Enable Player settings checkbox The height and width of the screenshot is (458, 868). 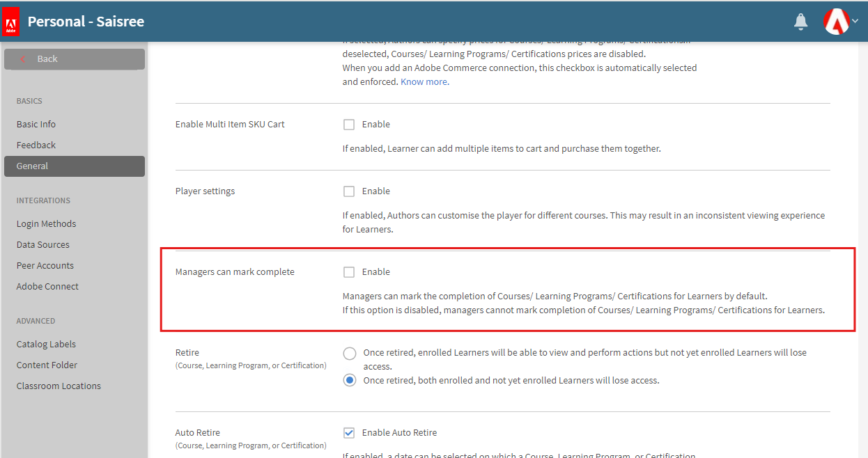(x=349, y=191)
